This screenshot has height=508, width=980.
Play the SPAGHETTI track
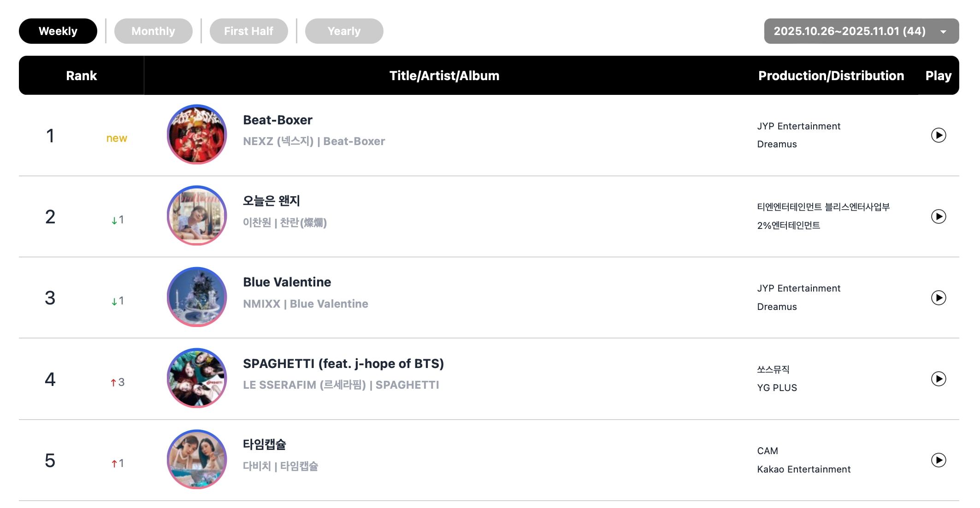(938, 379)
